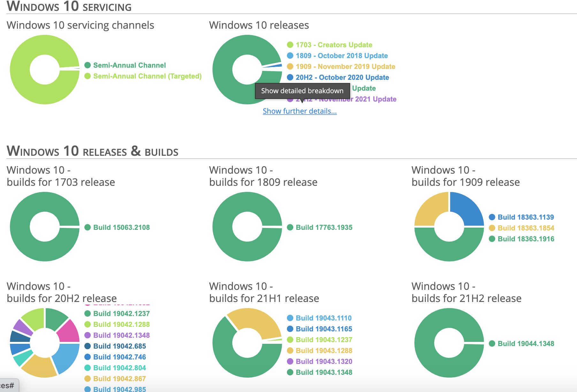Click 'builds for 21H2 release' chart title
This screenshot has width=577, height=392.
(466, 298)
